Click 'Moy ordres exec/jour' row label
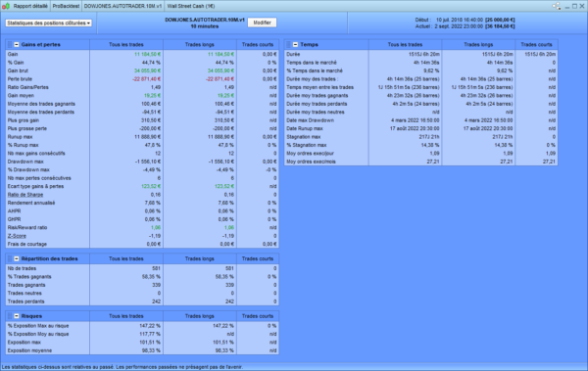Viewport: 588px width, 371px height. 310,154
